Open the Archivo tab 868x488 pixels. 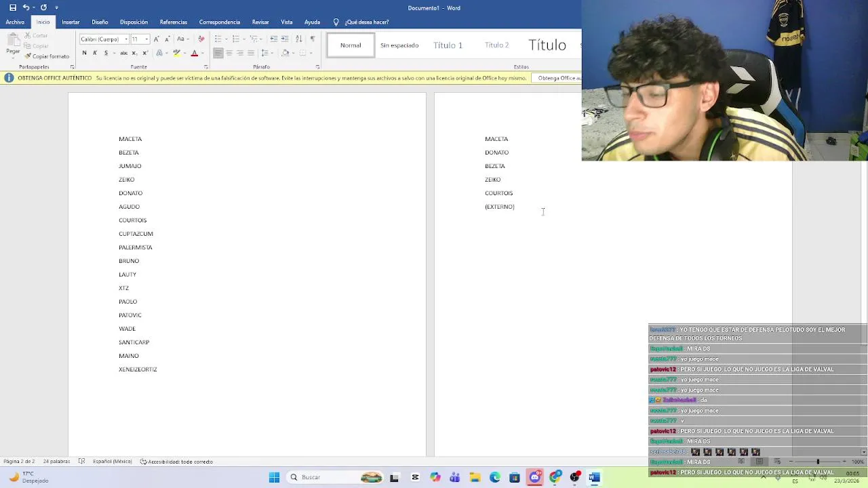click(15, 22)
